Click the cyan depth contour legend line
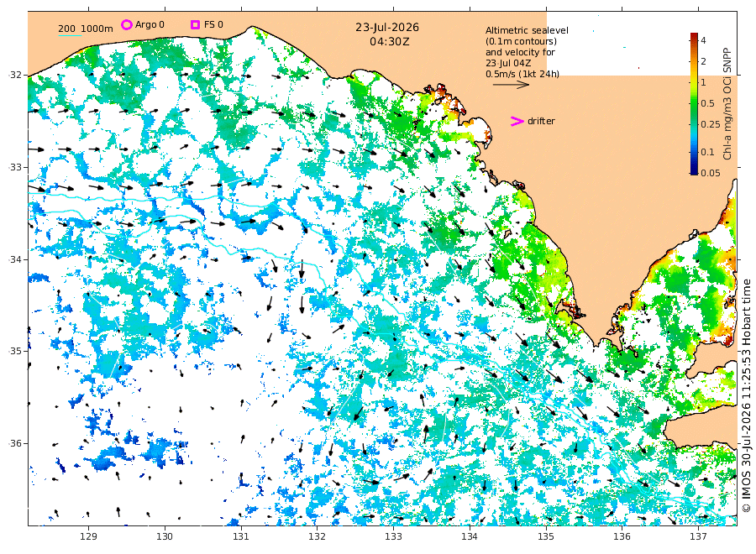This screenshot has height=554, width=756. click(70, 35)
